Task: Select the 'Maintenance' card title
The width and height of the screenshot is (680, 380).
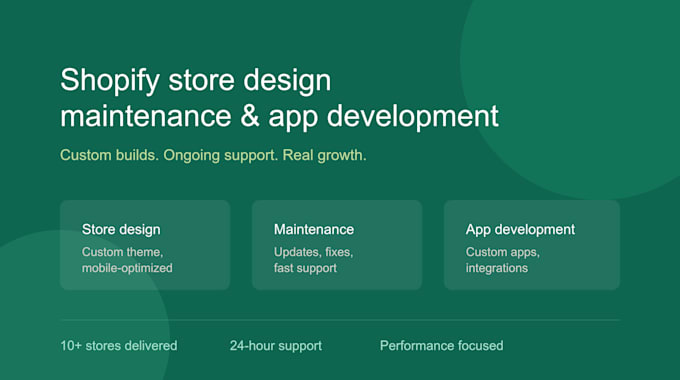Action: 314,229
